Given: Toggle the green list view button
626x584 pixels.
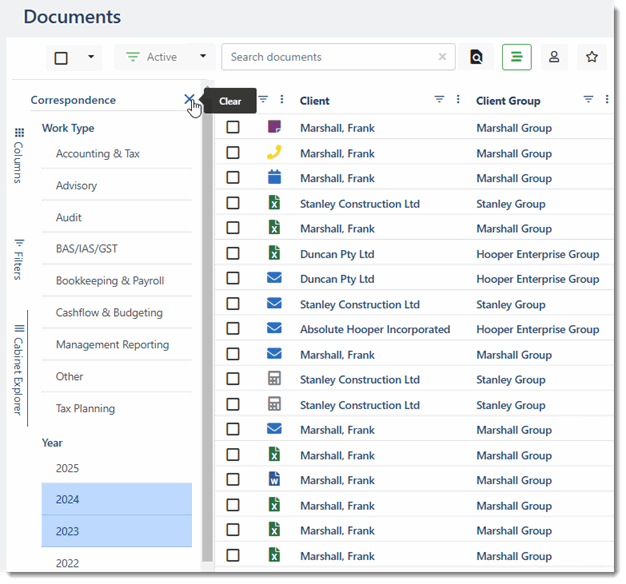Looking at the screenshot, I should tap(517, 57).
